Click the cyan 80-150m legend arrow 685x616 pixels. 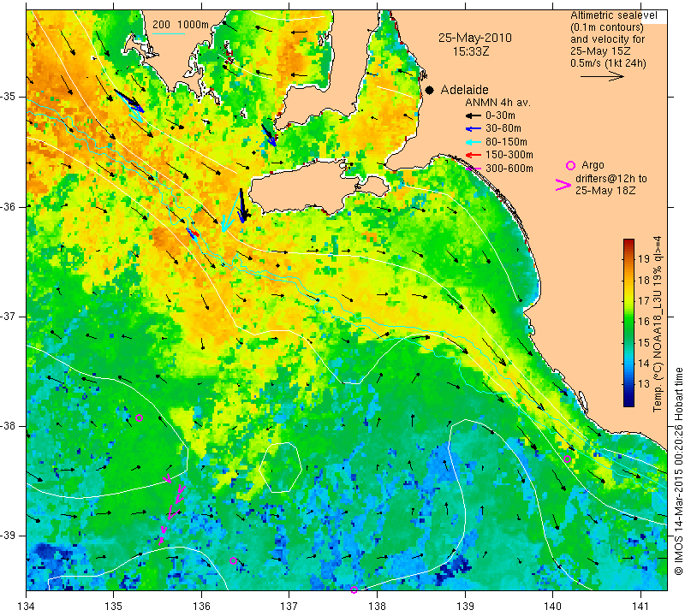[473, 142]
